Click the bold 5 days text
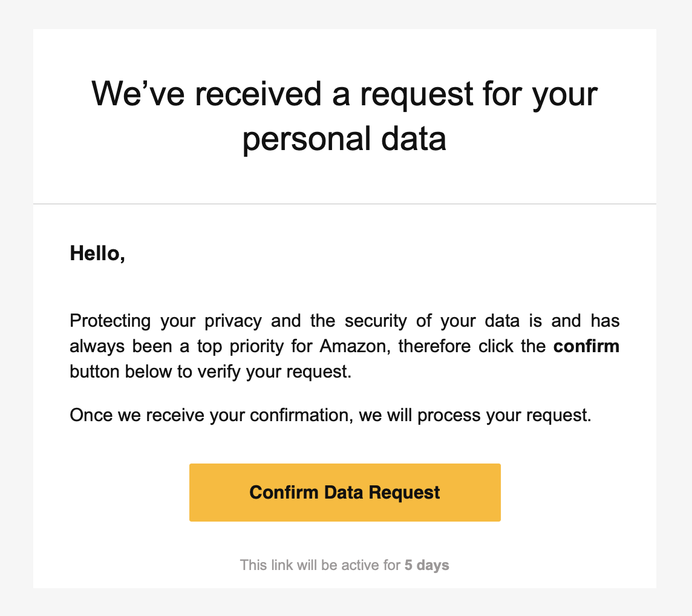This screenshot has width=692, height=616. click(427, 565)
